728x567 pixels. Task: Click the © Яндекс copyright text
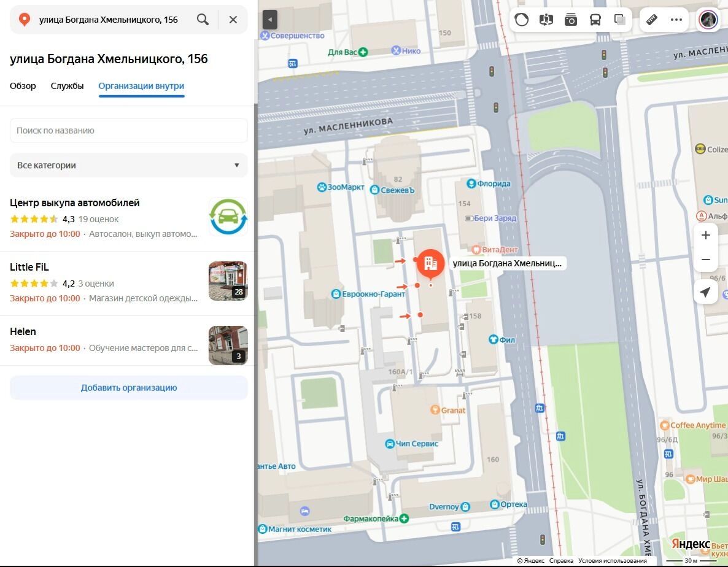(x=531, y=560)
